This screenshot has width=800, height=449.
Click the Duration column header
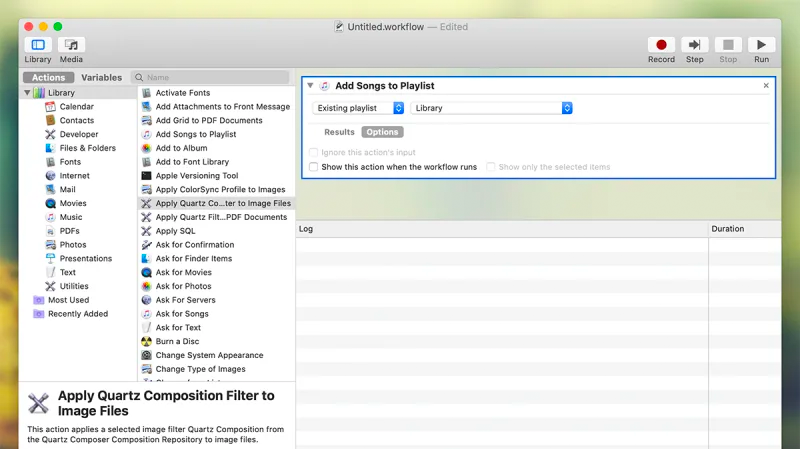point(745,229)
